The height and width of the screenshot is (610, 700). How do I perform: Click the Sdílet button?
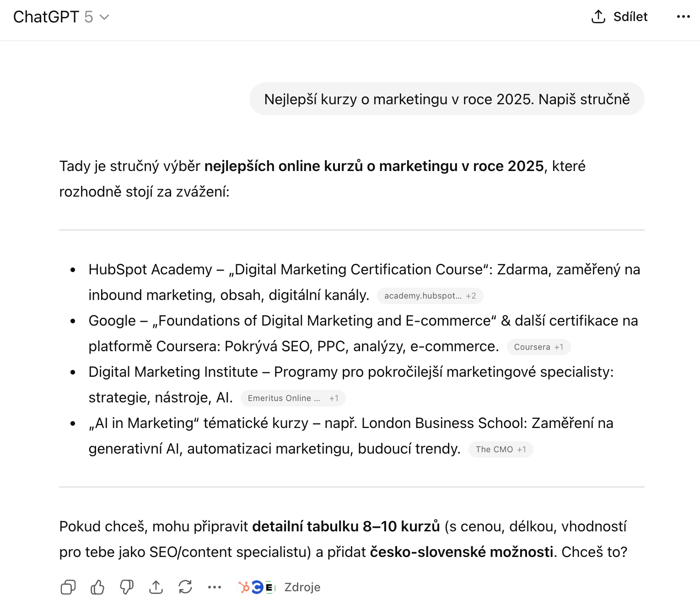point(630,17)
